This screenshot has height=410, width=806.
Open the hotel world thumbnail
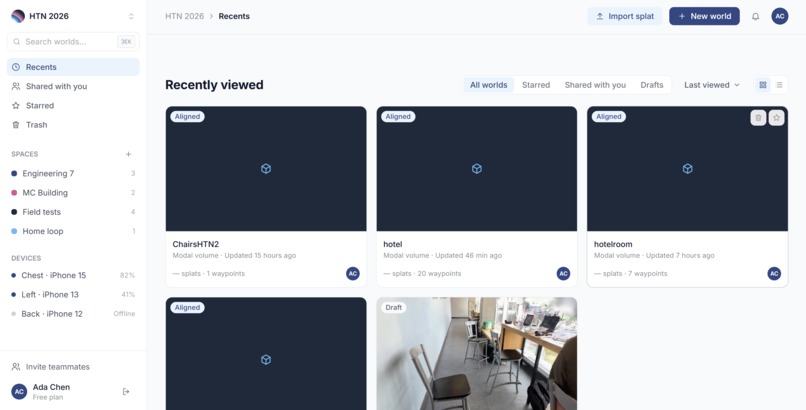(x=477, y=169)
